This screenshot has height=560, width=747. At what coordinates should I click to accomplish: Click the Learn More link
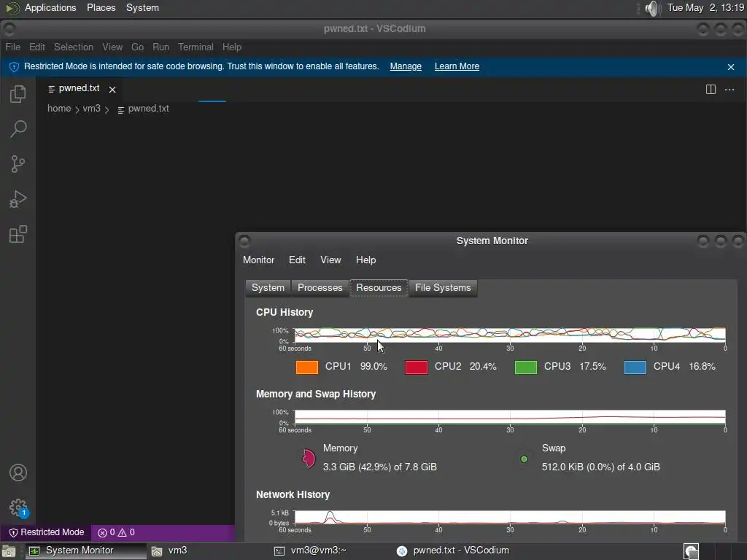pyautogui.click(x=457, y=66)
